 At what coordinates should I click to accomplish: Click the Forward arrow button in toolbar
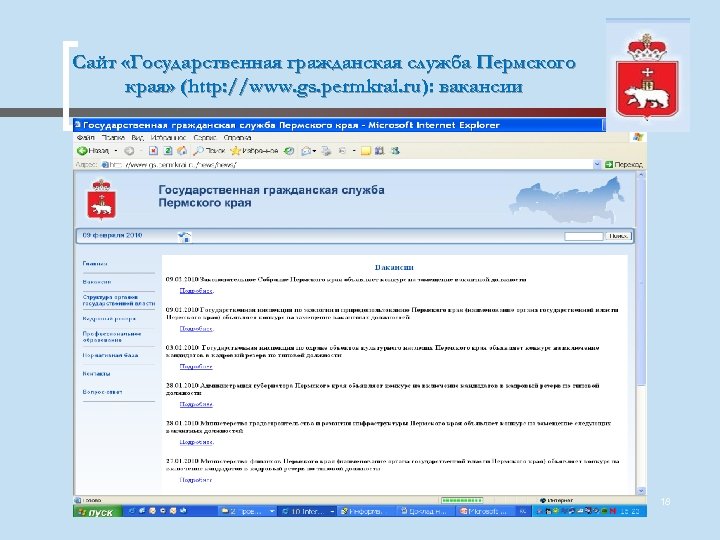(x=129, y=151)
